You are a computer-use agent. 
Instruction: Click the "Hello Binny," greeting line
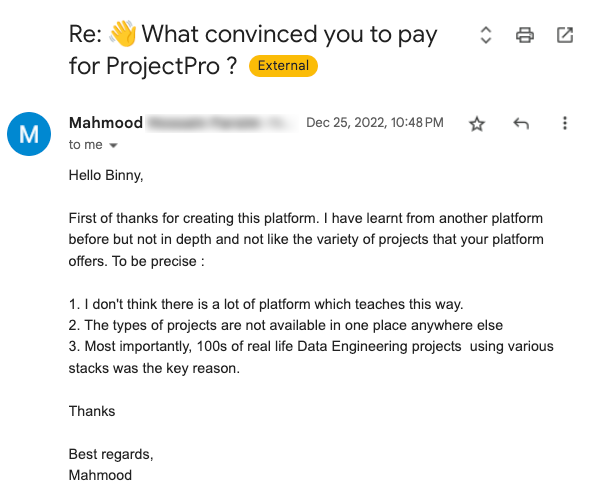click(106, 176)
